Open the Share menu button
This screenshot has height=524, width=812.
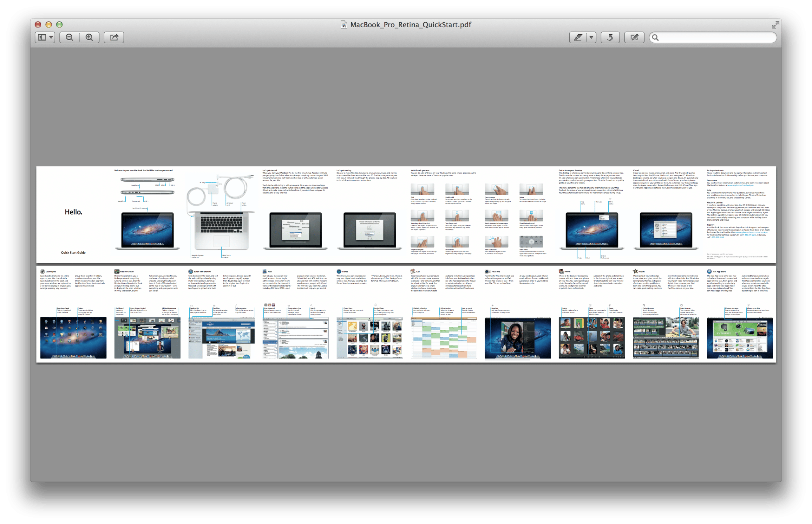click(x=114, y=37)
